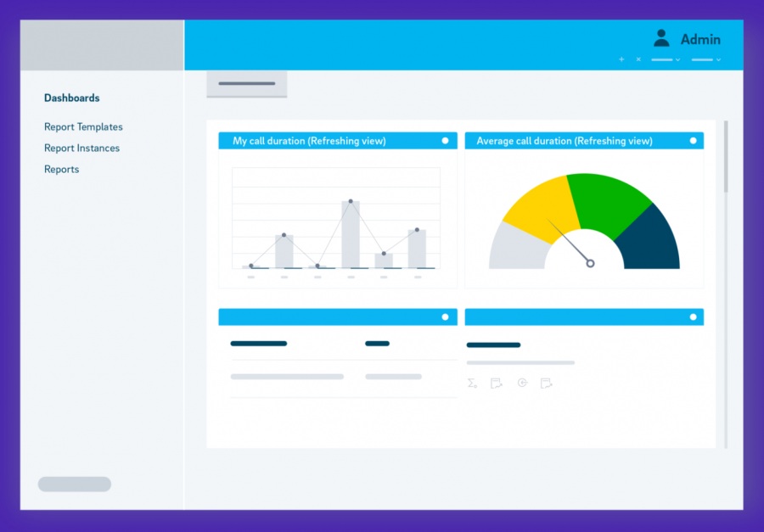764x532 pixels.
Task: Open options for Average call duration widget
Action: point(693,141)
